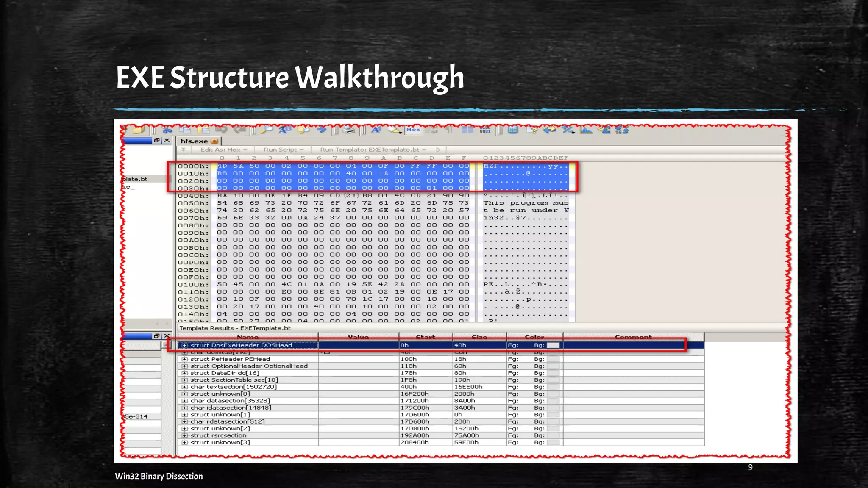Expand struct DosExeHeader DOSHead node
The image size is (868, 488).
click(185, 345)
